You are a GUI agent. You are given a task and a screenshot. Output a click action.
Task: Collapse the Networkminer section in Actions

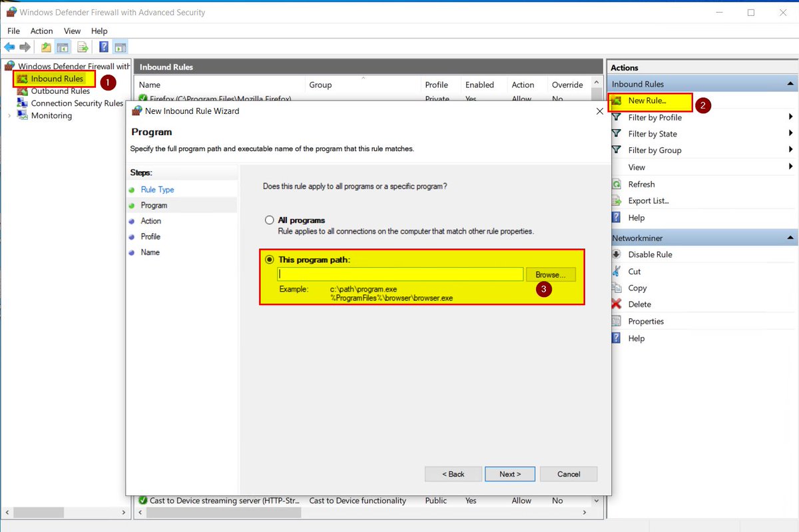(x=791, y=237)
